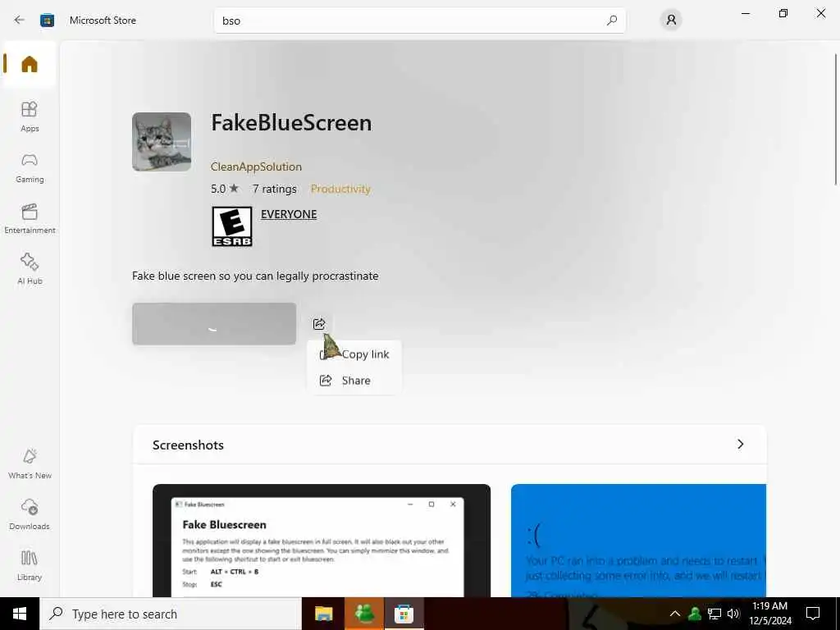Open the Gaming section

[x=30, y=167]
